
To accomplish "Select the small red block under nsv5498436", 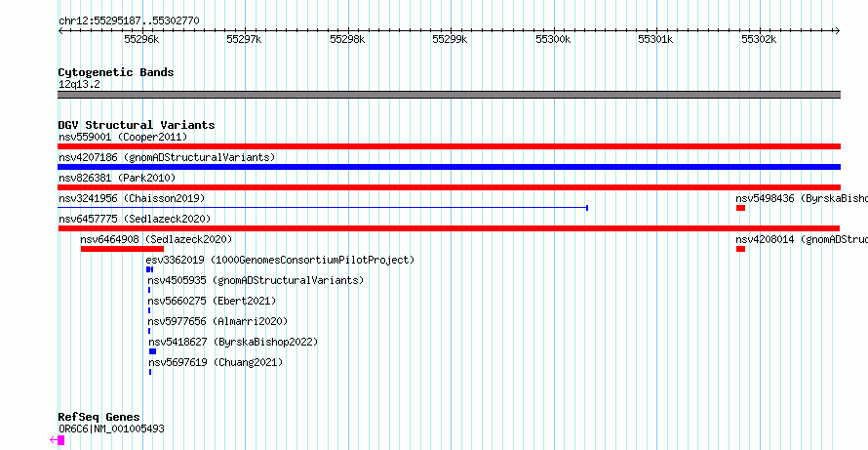I will [740, 208].
